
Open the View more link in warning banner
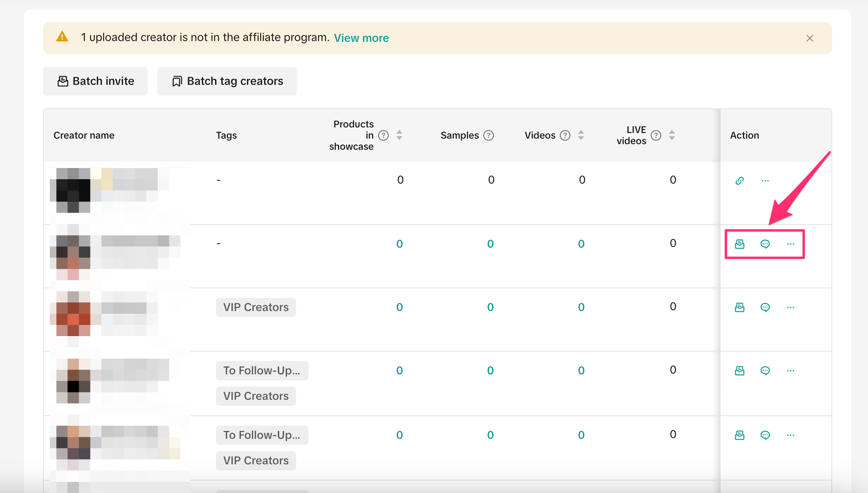click(x=361, y=38)
